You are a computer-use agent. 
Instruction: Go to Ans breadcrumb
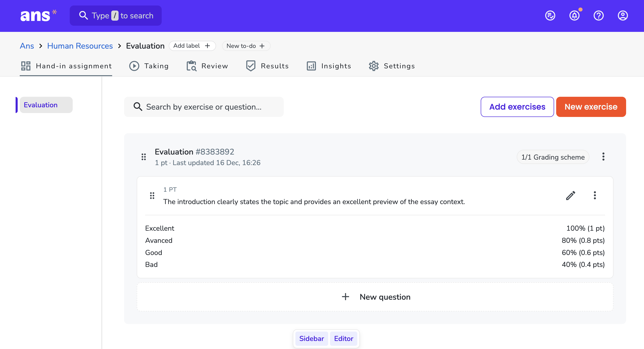tap(27, 46)
